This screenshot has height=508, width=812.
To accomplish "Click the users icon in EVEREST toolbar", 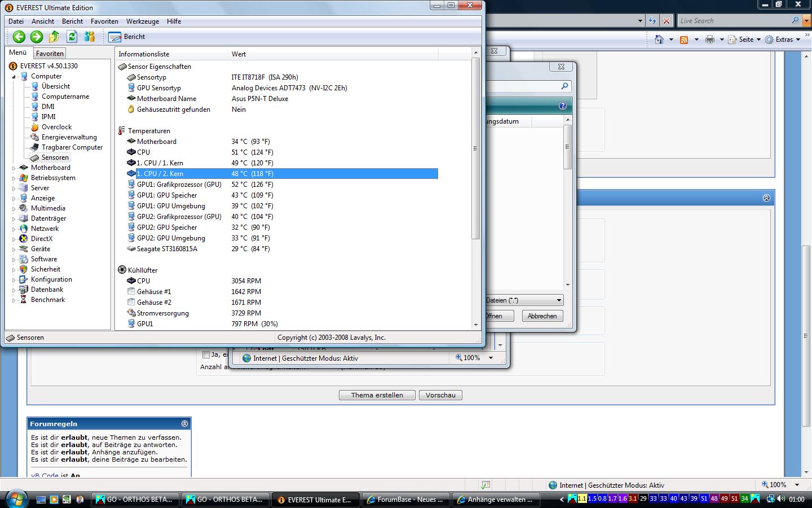I will pyautogui.click(x=89, y=37).
